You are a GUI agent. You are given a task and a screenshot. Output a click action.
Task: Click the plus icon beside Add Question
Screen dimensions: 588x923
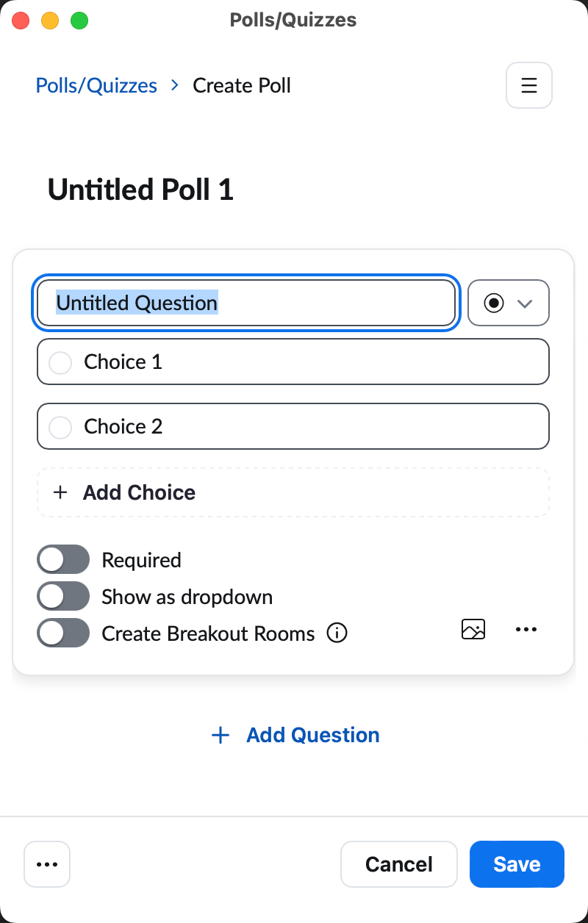pyautogui.click(x=220, y=735)
